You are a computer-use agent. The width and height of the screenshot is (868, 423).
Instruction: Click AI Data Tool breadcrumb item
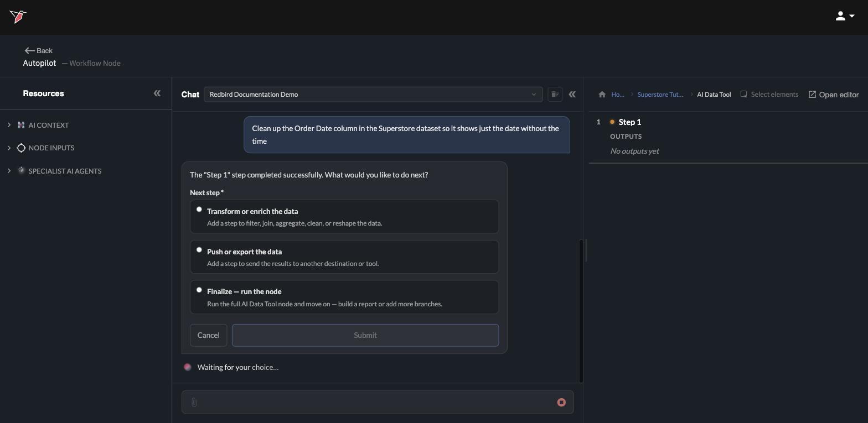click(714, 95)
